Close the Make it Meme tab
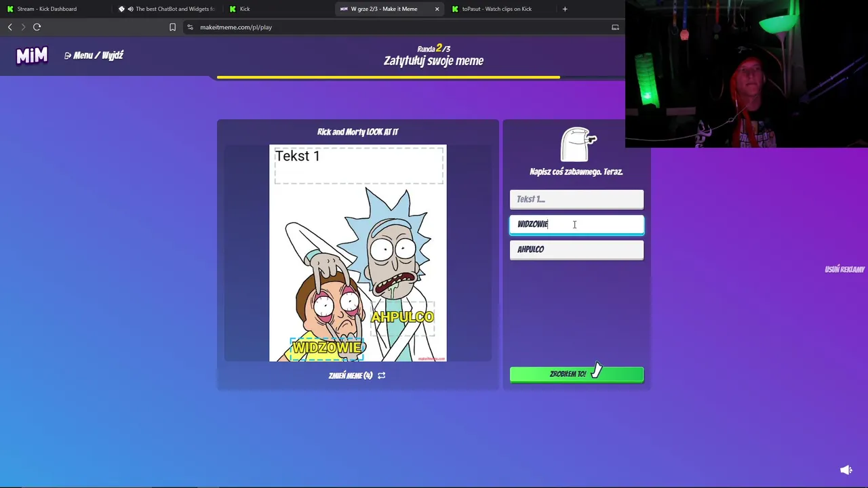The width and height of the screenshot is (868, 488). point(437,9)
